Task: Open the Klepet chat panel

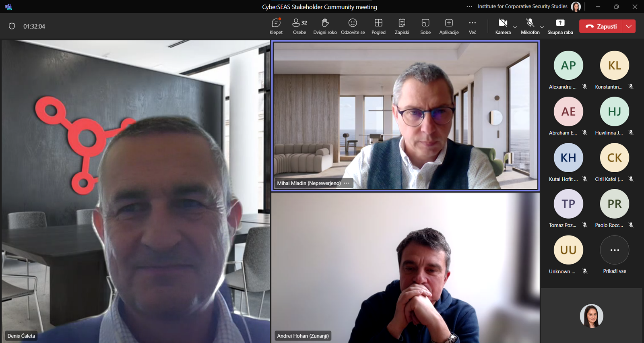Action: pos(276,26)
